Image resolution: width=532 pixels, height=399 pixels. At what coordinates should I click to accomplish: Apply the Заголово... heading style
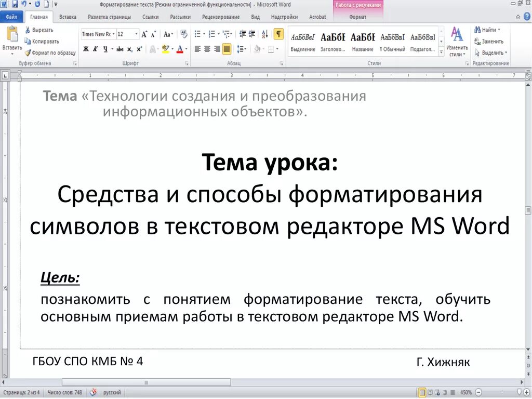point(333,42)
